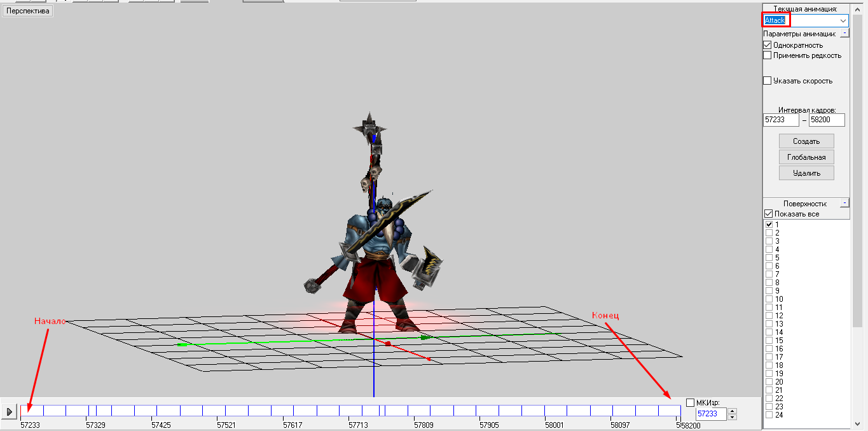Enable the Применить редкость checkbox
This screenshot has height=431, width=868.
coord(768,55)
